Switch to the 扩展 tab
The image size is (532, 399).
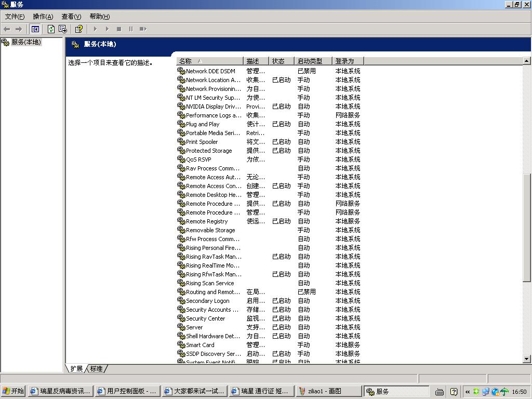76,368
